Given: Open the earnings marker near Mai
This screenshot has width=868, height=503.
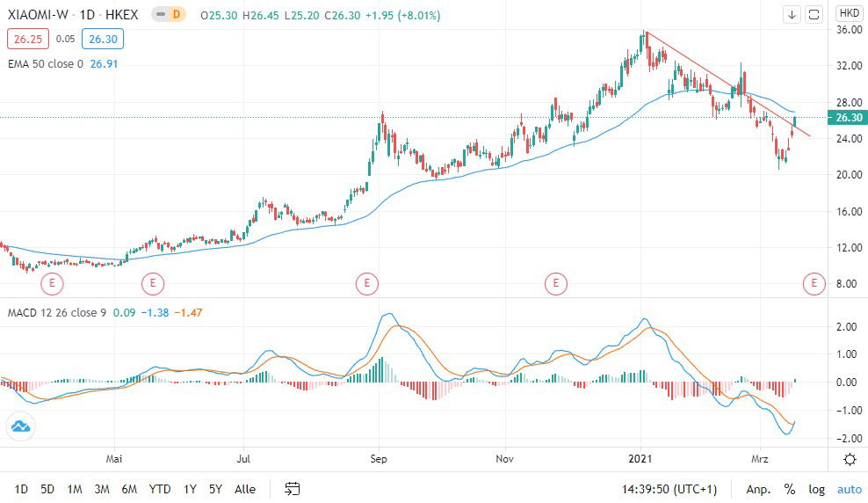Looking at the screenshot, I should click(x=153, y=283).
